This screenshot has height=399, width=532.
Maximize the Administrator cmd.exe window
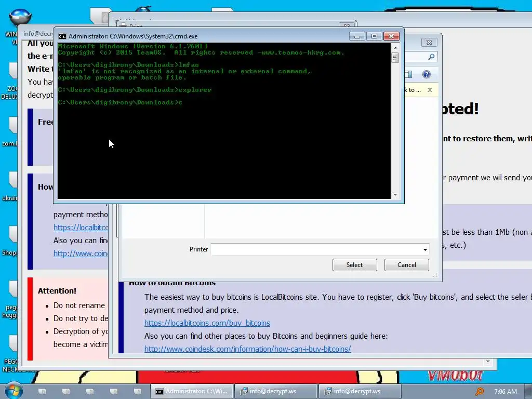[x=374, y=36]
